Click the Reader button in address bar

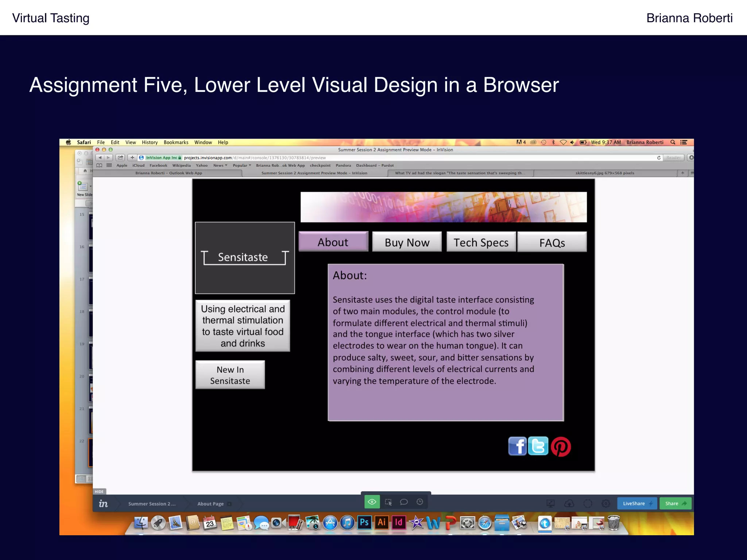673,158
